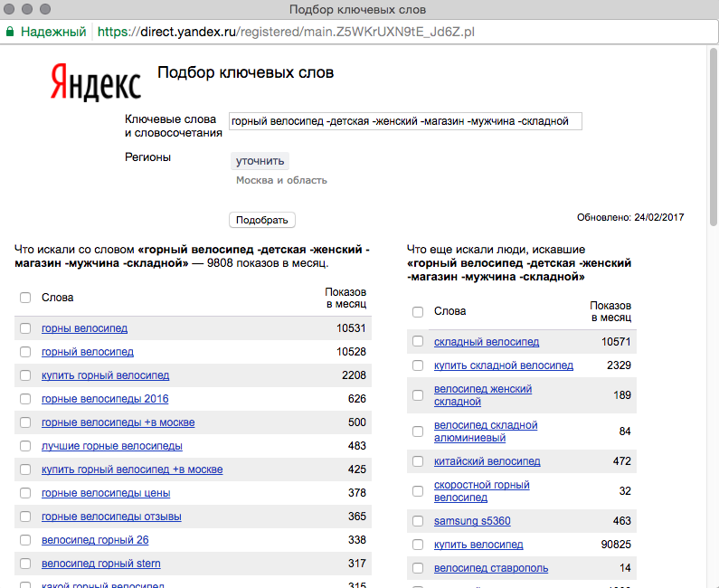
Task: Open 'лучшие горные велосипеды' link
Action: click(112, 446)
